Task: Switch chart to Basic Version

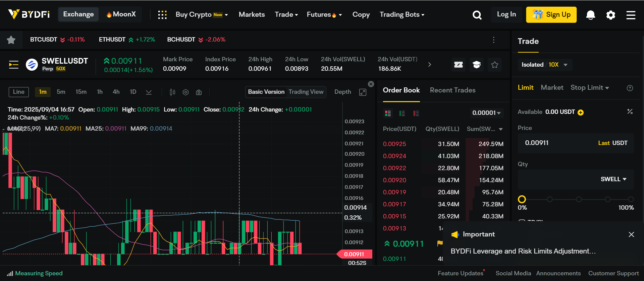Action: 266,92
